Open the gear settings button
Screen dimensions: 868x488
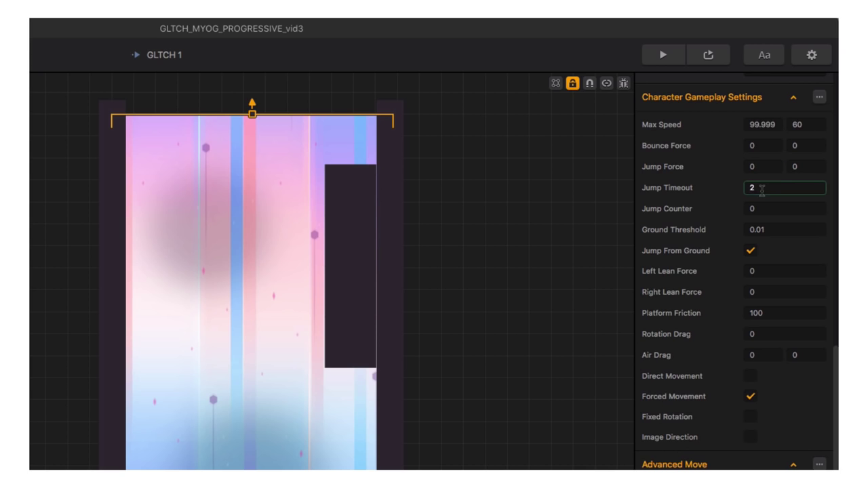coord(811,55)
